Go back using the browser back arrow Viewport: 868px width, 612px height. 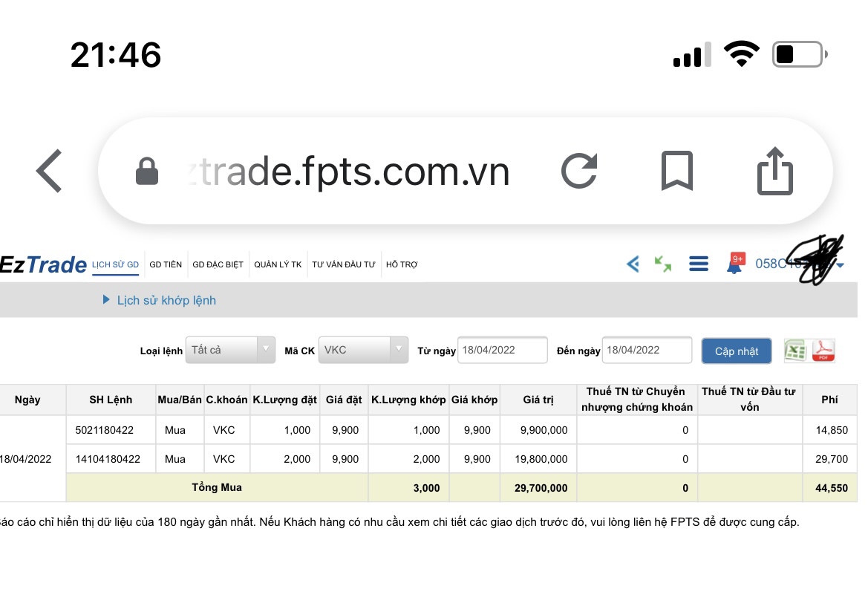coord(50,171)
